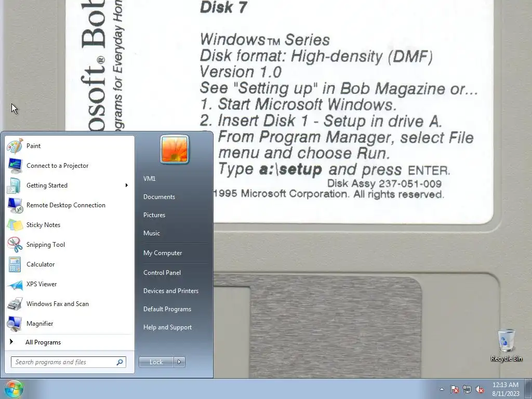Open My Computer
The height and width of the screenshot is (399, 532).
pyautogui.click(x=163, y=253)
